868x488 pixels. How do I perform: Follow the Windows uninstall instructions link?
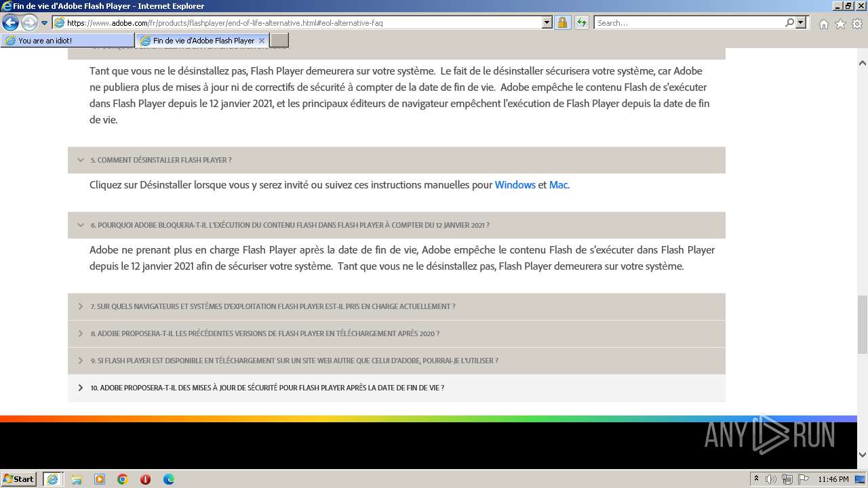(x=515, y=185)
